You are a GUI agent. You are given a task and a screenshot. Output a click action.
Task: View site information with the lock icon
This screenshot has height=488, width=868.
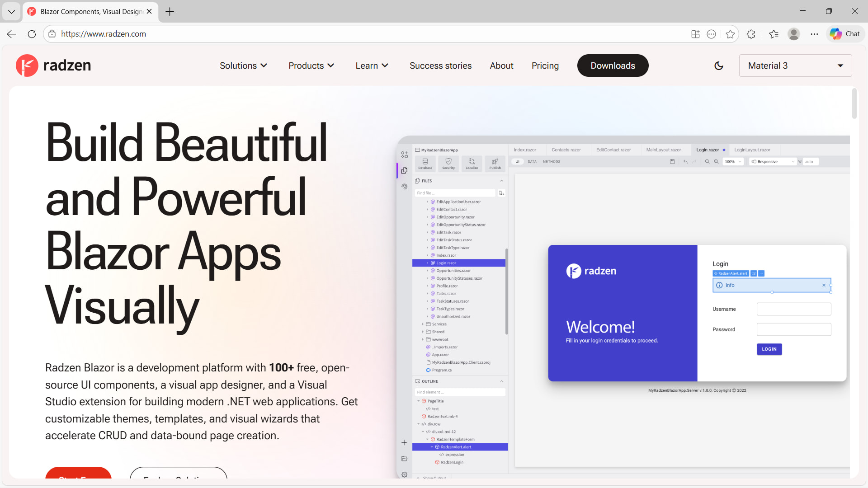click(52, 34)
